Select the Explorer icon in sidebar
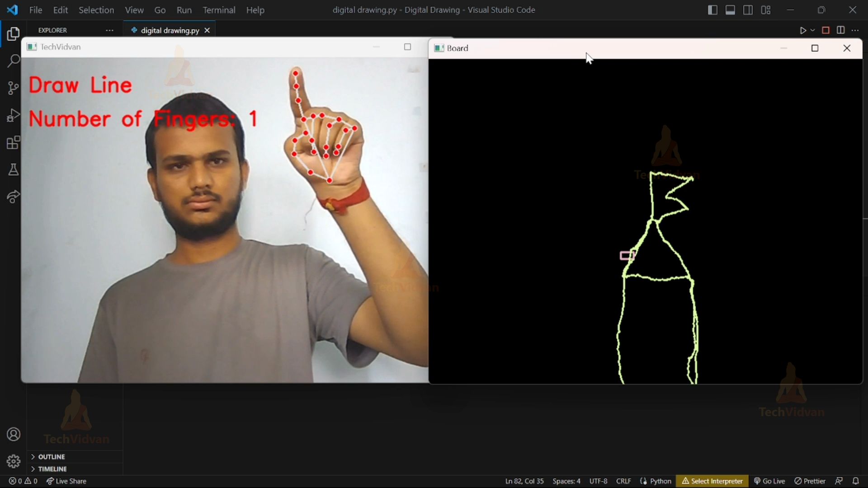The height and width of the screenshot is (488, 868). 13,33
